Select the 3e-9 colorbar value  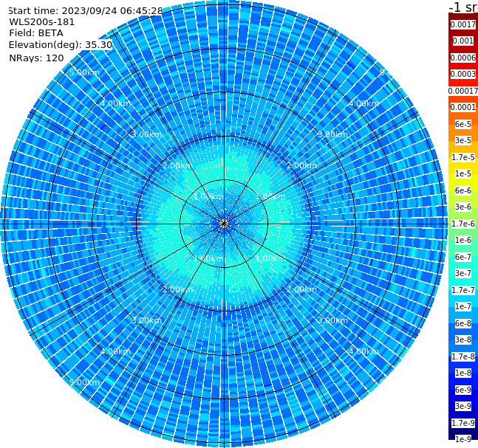tap(463, 406)
